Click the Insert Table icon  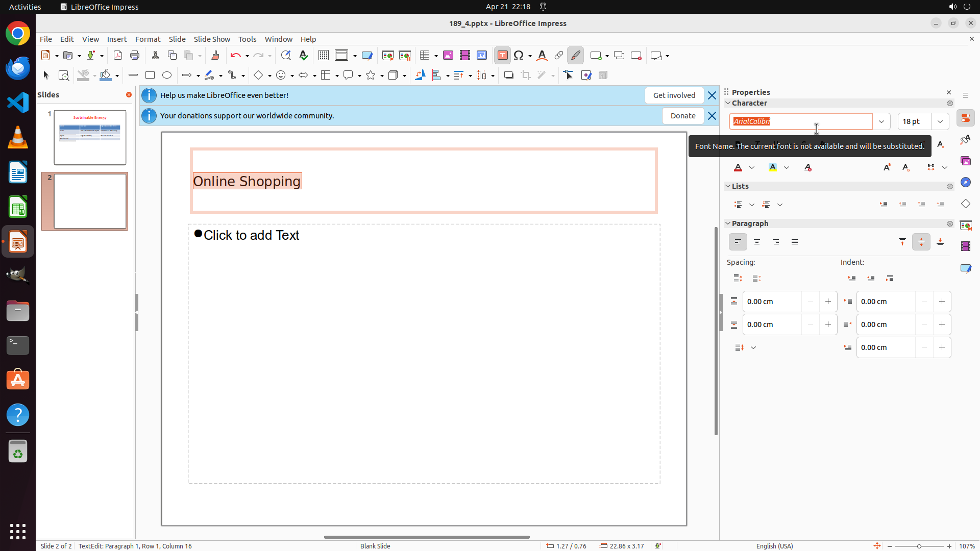pos(425,56)
